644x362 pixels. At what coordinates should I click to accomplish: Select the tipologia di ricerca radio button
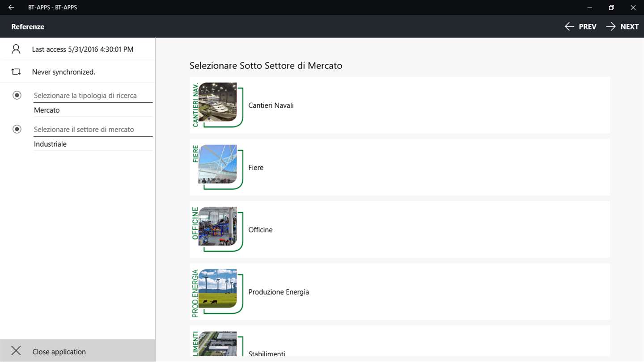pyautogui.click(x=17, y=95)
